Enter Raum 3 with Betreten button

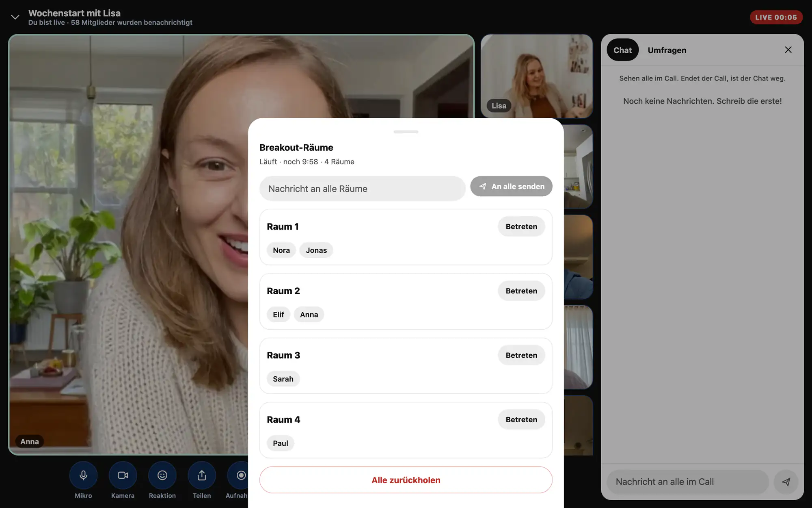521,355
